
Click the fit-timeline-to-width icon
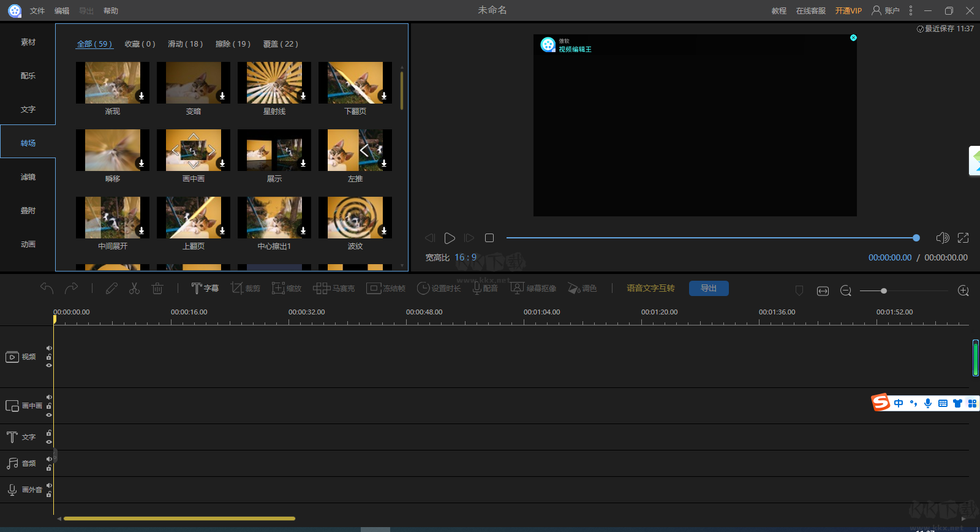pyautogui.click(x=823, y=291)
